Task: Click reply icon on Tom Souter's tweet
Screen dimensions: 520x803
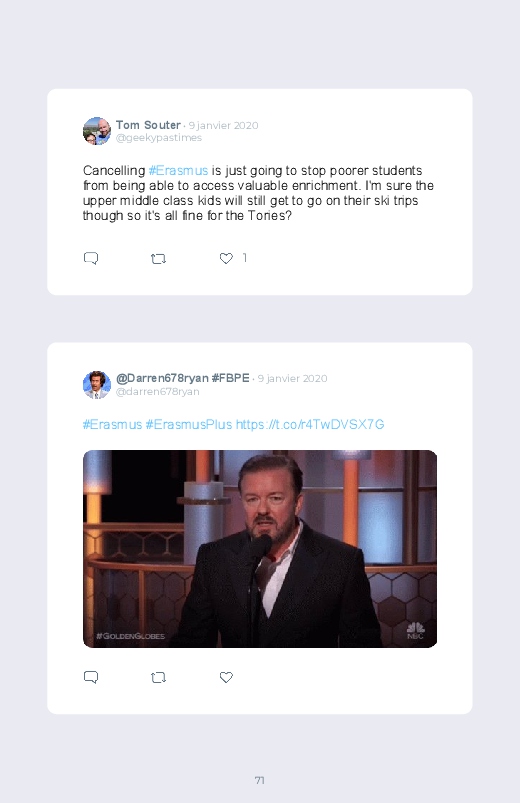Action: point(91,258)
